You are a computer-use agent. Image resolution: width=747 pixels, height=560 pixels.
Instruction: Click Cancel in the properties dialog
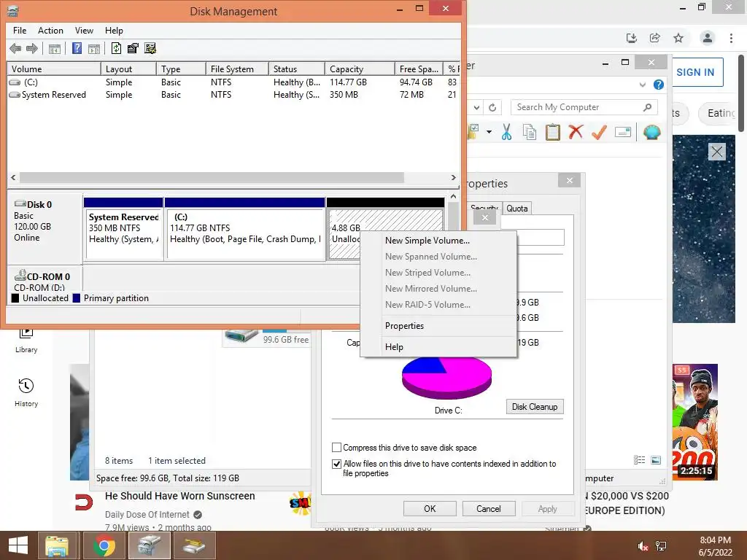pyautogui.click(x=488, y=508)
